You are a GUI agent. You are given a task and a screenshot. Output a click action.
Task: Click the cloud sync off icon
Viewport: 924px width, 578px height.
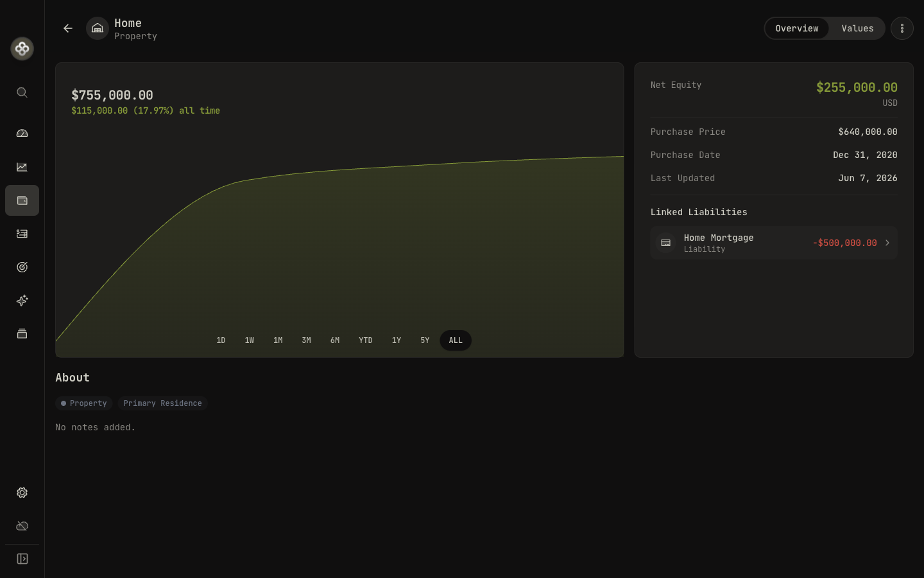tap(22, 526)
